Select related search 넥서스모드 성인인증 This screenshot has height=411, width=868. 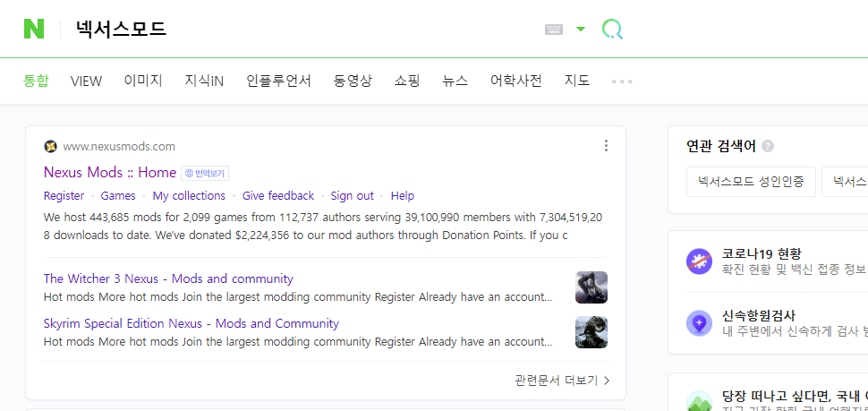click(751, 181)
